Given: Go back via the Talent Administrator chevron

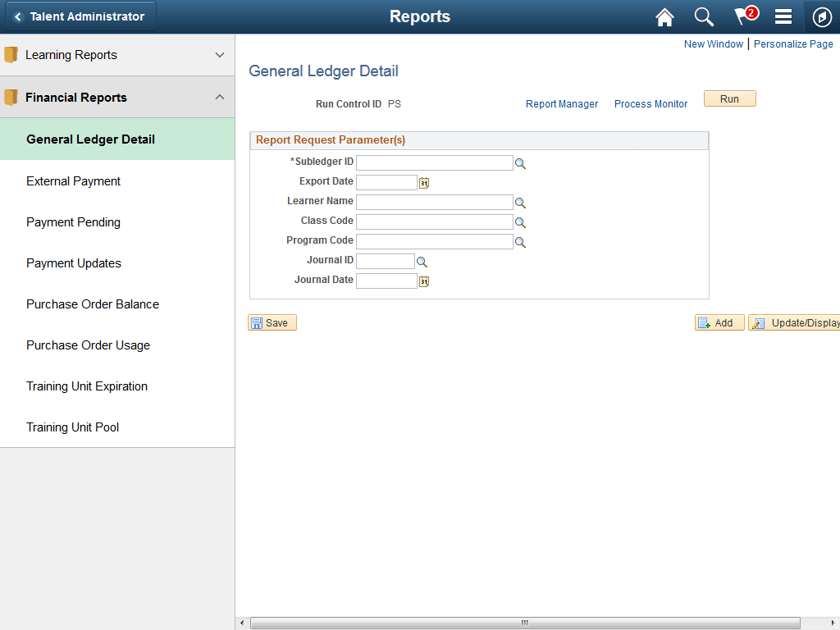Looking at the screenshot, I should [16, 16].
